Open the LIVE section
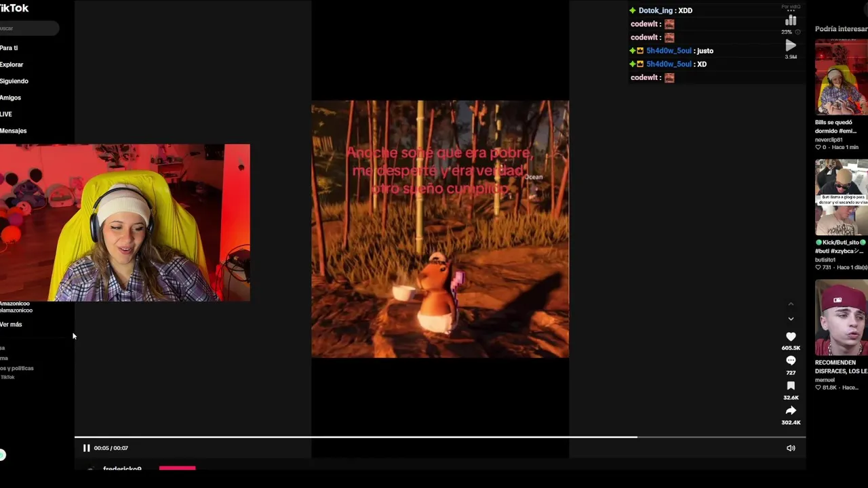 pos(6,115)
